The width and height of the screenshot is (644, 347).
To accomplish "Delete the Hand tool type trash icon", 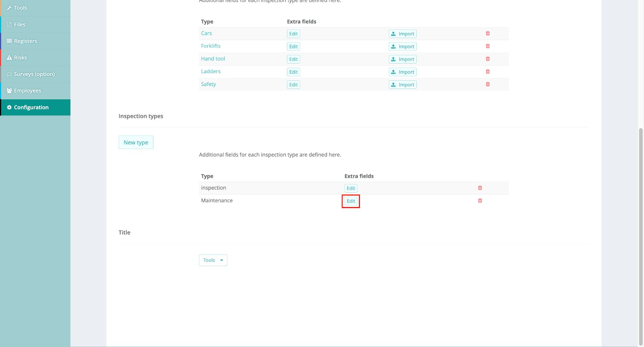I will [x=487, y=59].
